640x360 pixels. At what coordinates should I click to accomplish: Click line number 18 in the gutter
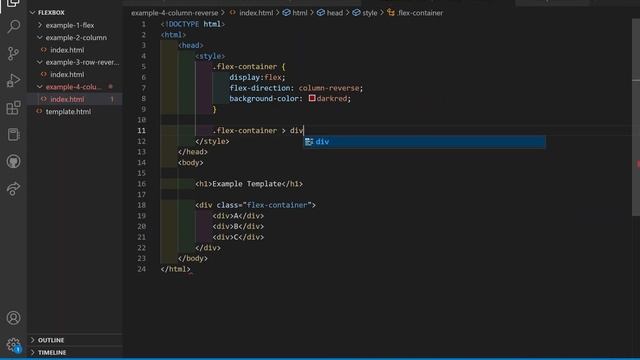pyautogui.click(x=141, y=205)
